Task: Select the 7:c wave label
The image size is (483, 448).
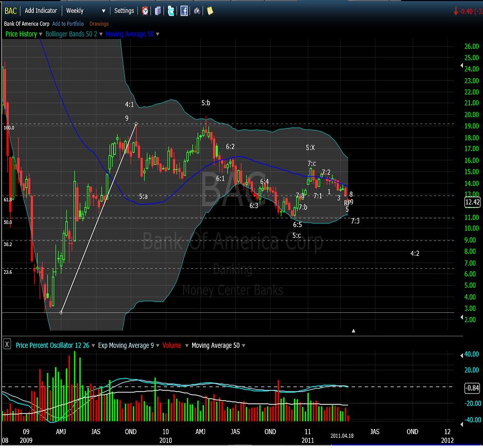Action: tap(312, 163)
